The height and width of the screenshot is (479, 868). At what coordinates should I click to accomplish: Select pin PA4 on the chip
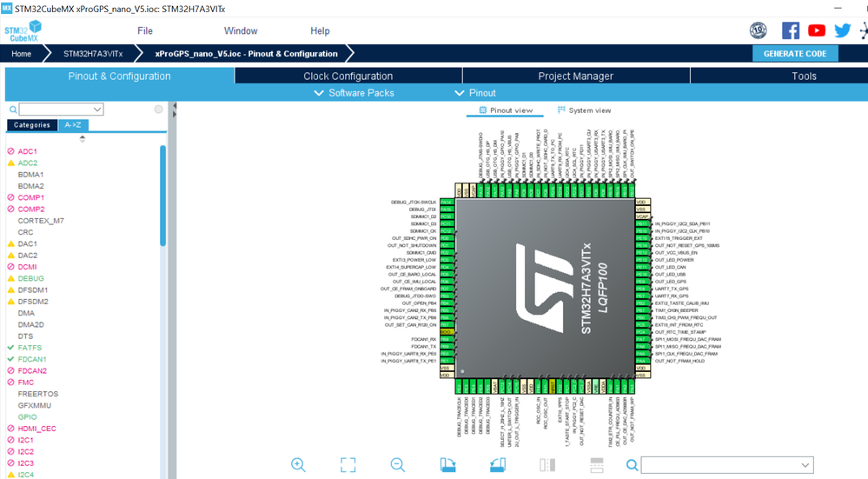pos(641,361)
